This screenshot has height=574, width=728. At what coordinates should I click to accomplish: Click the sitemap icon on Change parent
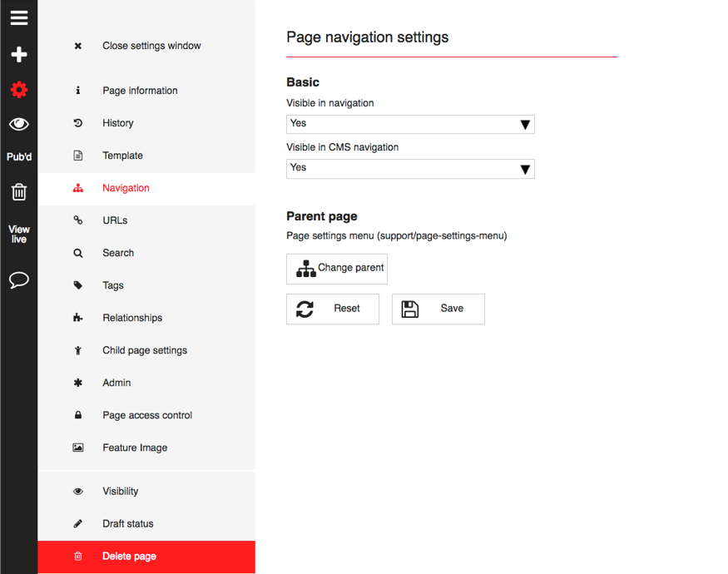point(306,269)
